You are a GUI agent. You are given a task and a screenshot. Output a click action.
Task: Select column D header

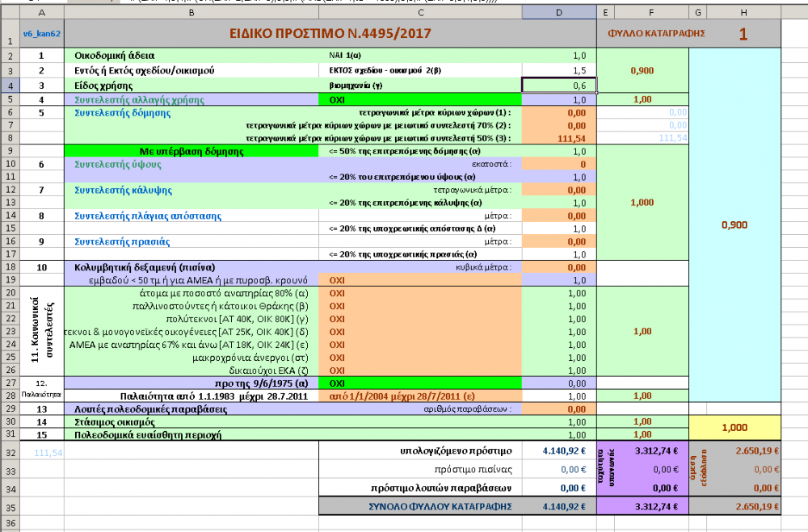(x=559, y=13)
